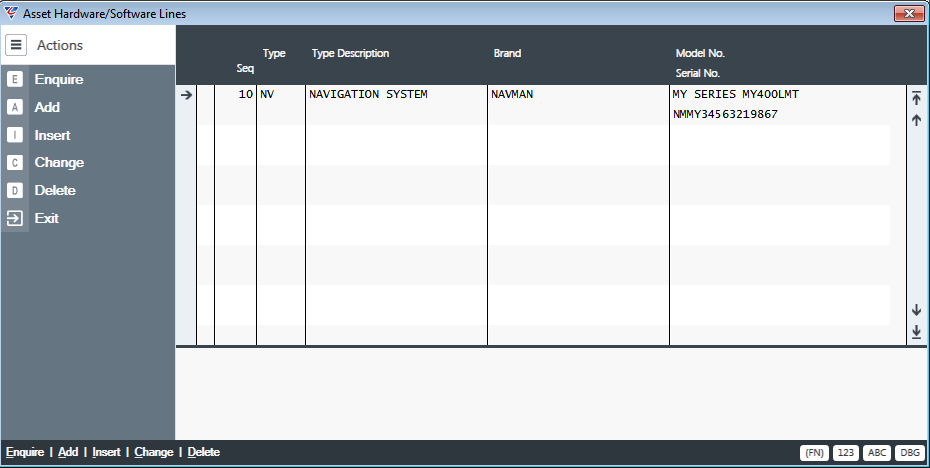Select Enquire in the Actions sidebar
Screen dimensions: 930x468
pos(59,79)
